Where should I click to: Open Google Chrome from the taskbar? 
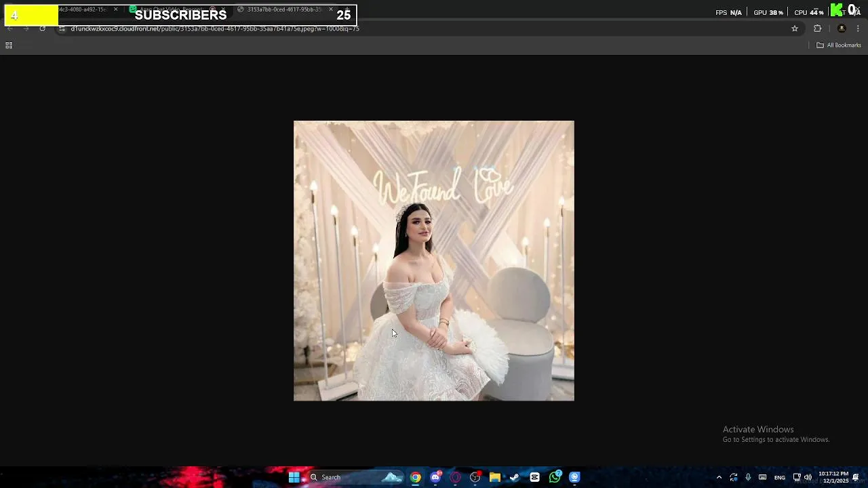click(416, 477)
